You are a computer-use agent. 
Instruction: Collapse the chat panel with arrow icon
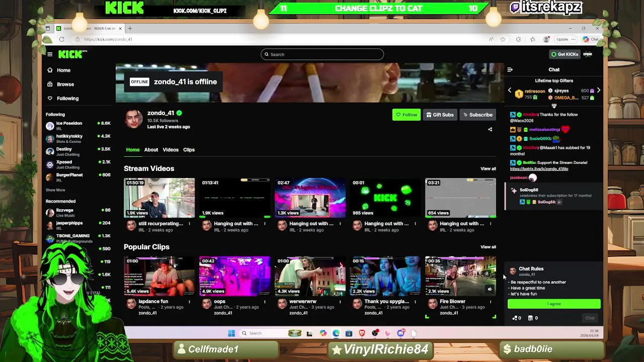click(x=510, y=70)
